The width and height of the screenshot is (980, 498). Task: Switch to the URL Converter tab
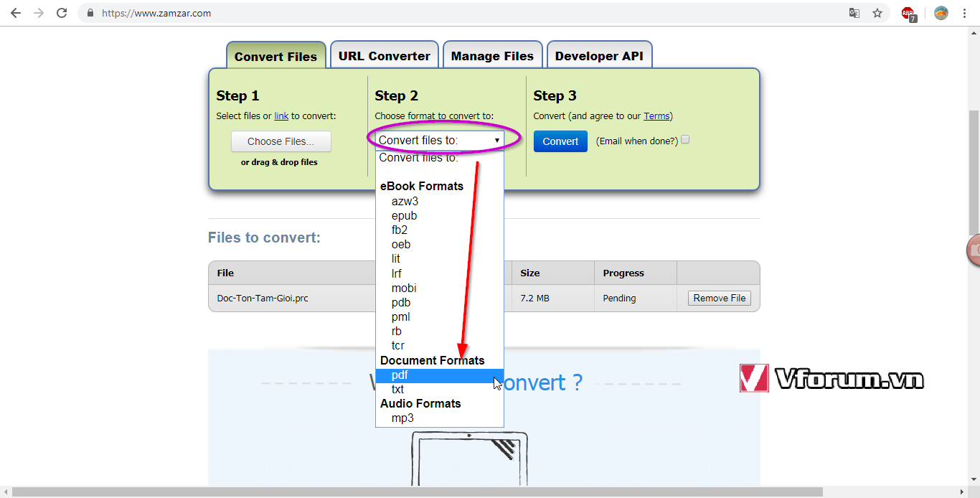[385, 55]
